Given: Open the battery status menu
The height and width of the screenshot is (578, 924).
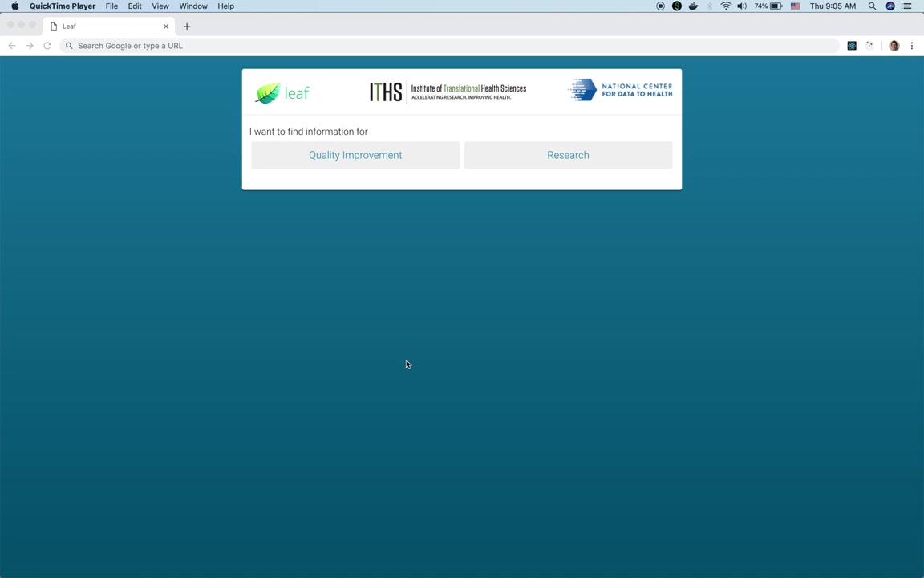Looking at the screenshot, I should tap(768, 6).
